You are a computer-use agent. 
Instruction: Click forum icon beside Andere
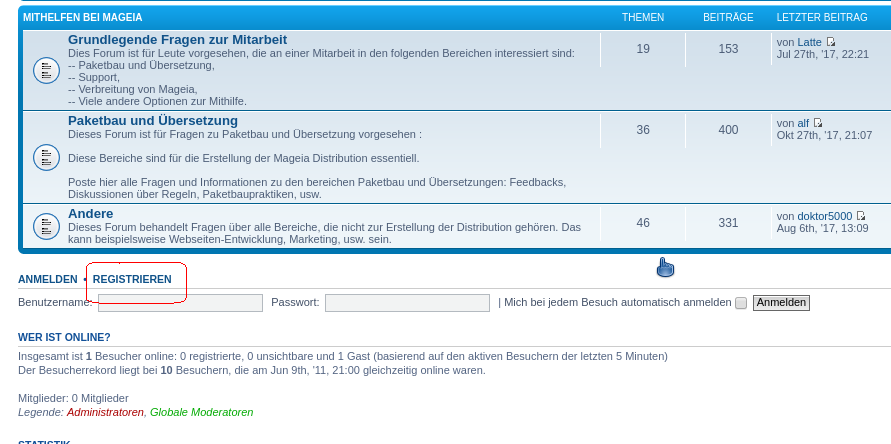(47, 226)
